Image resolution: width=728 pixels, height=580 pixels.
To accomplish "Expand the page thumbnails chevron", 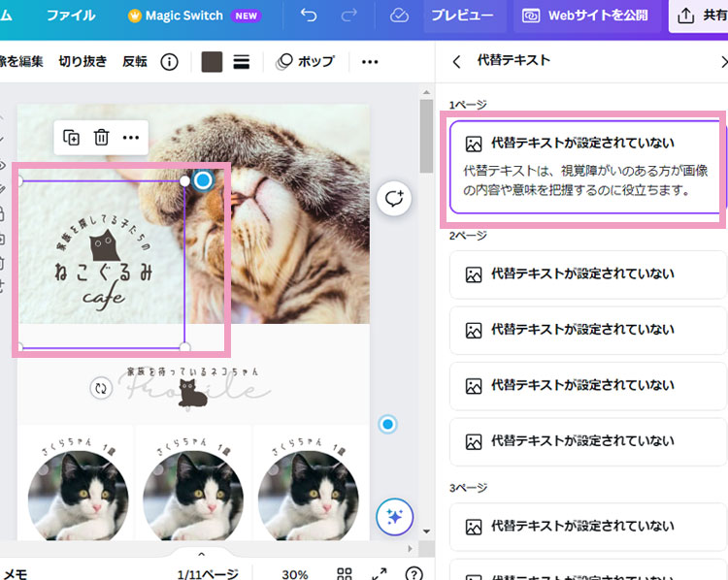I will click(x=202, y=554).
